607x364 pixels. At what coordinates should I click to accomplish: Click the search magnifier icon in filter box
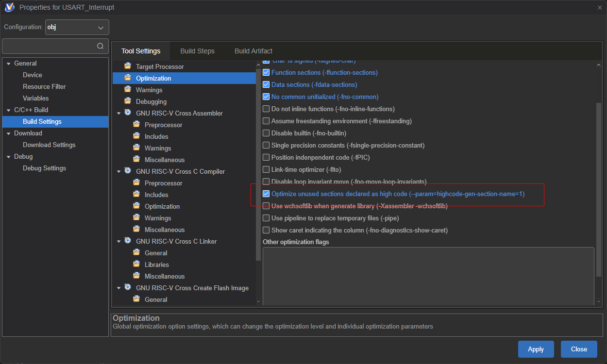click(100, 46)
